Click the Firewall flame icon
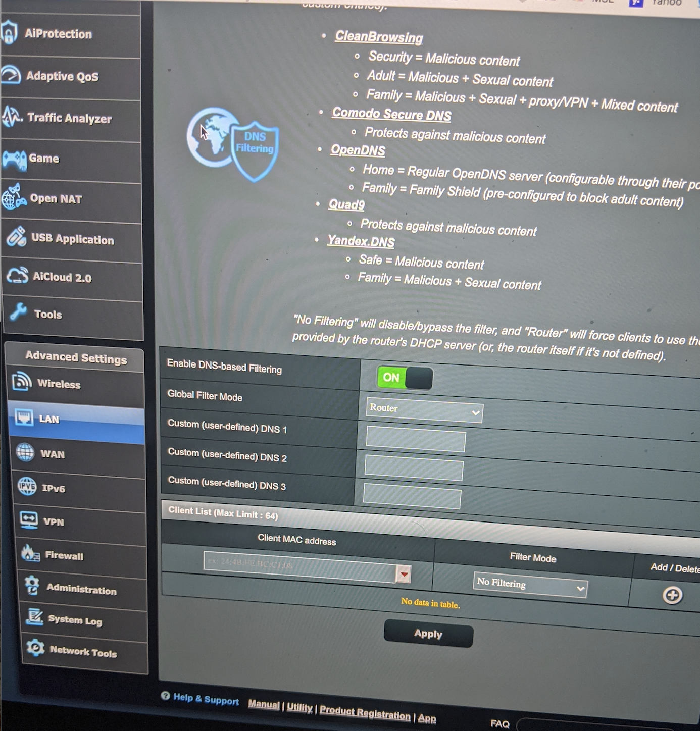 click(30, 554)
